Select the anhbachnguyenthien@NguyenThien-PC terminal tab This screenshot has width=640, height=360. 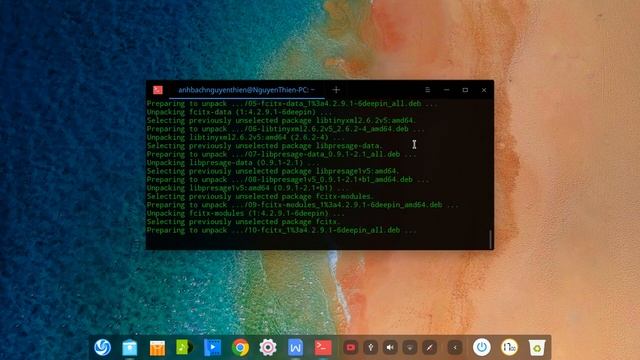[x=247, y=90]
